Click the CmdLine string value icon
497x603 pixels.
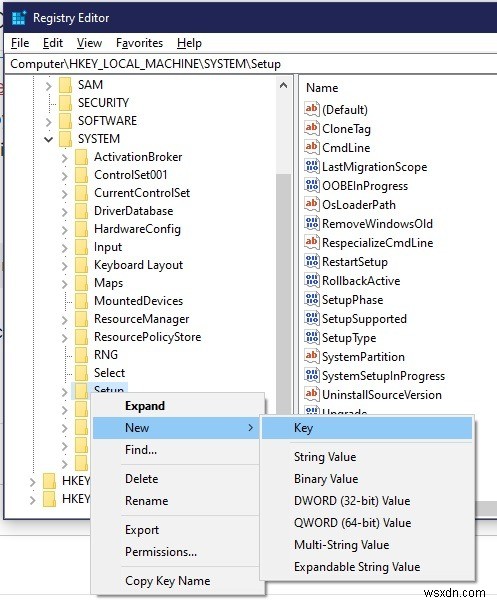tap(312, 147)
